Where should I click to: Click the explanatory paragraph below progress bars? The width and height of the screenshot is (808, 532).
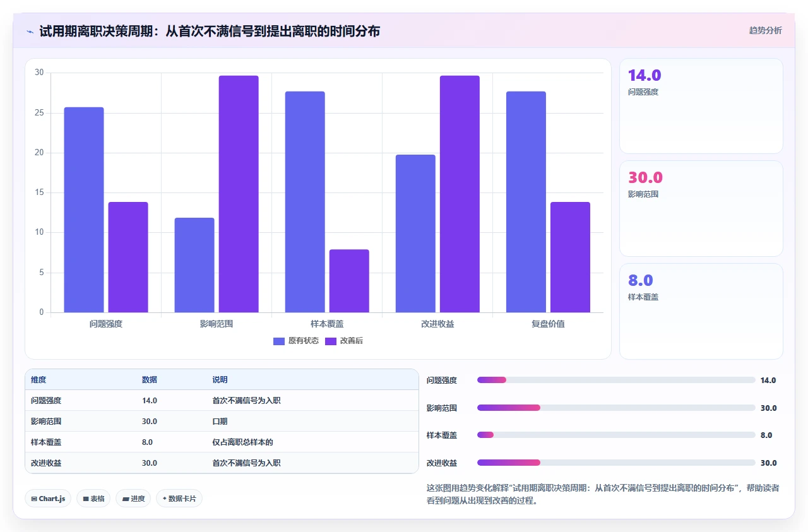pos(603,494)
